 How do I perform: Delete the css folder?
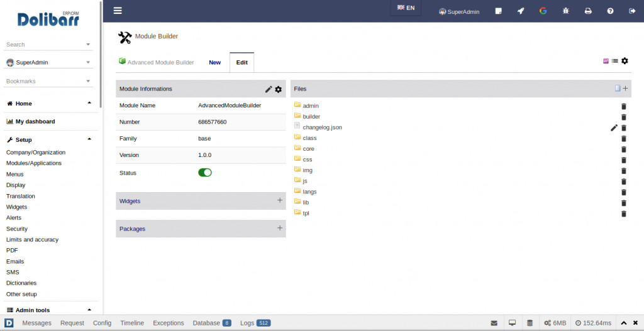pos(624,160)
